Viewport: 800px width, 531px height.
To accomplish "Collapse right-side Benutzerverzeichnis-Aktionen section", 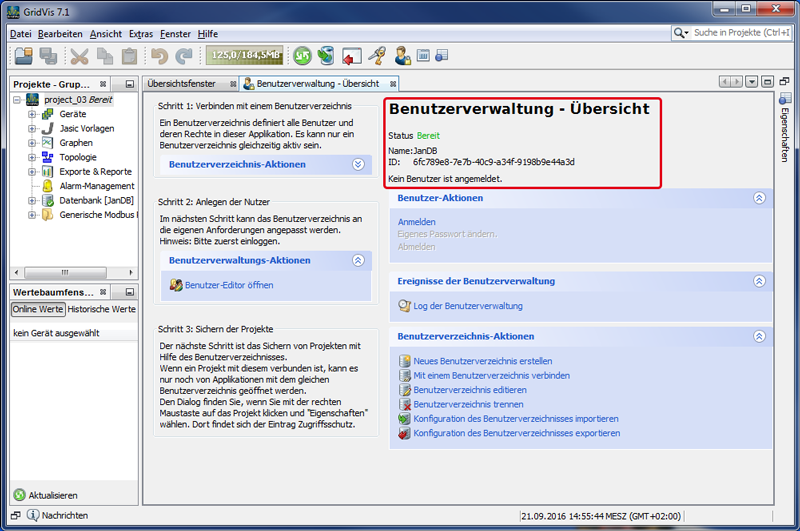I will pos(759,336).
